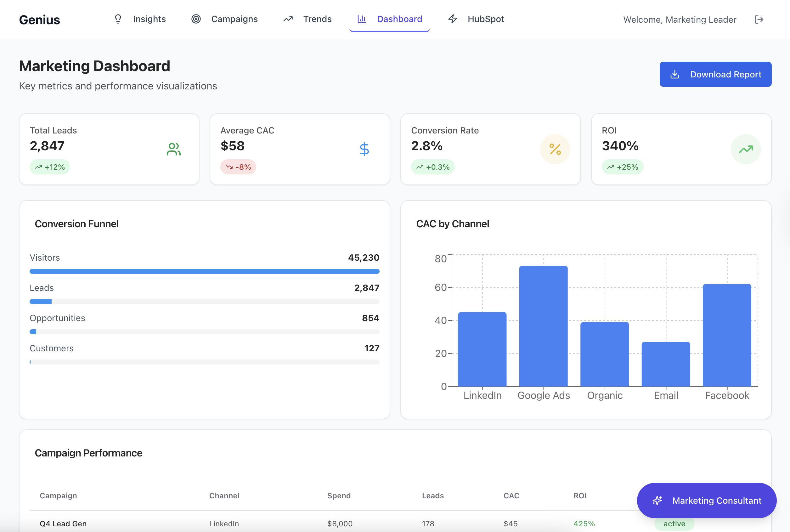
Task: Click the Total Leads people icon
Action: [174, 149]
